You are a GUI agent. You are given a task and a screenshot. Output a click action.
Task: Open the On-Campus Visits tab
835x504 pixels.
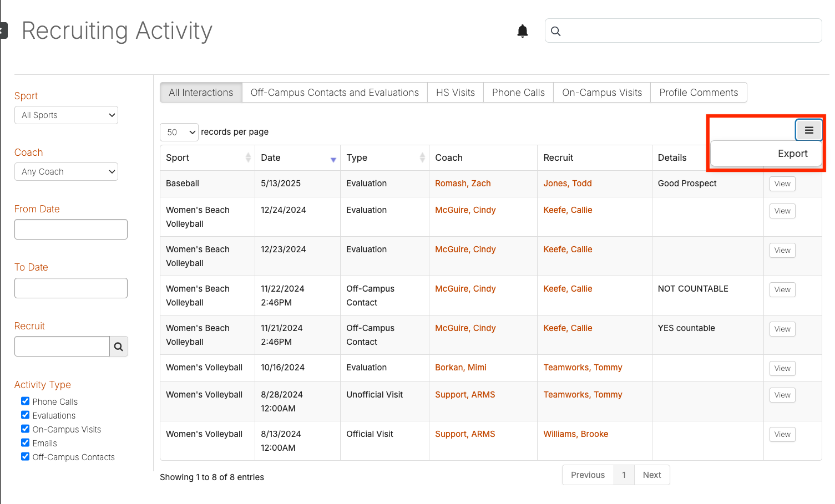pos(602,93)
